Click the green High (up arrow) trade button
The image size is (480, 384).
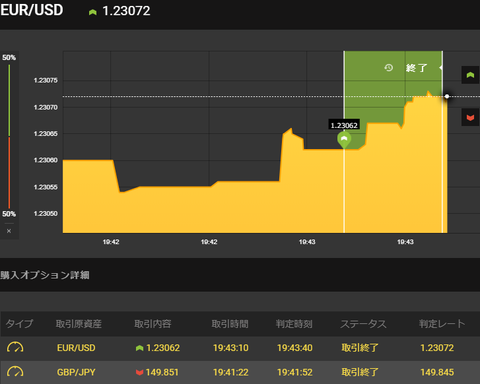[x=470, y=75]
